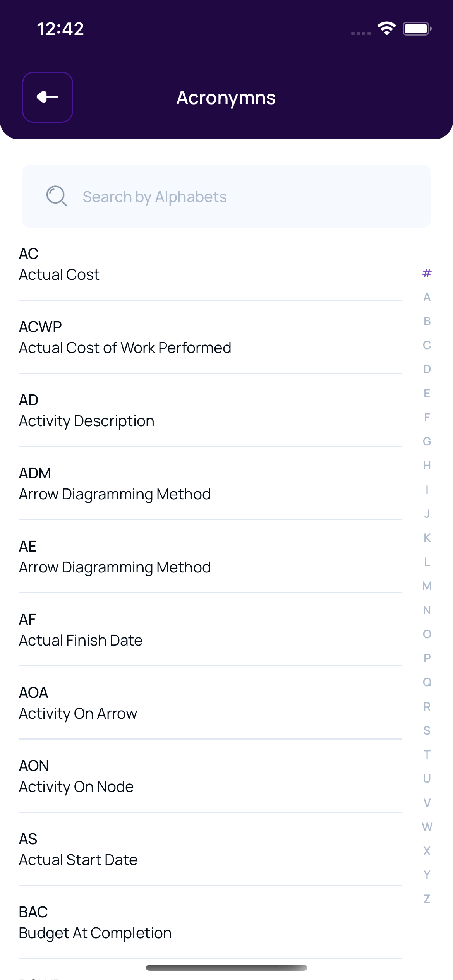453x980 pixels.
Task: Jump to the # index section
Action: point(427,273)
